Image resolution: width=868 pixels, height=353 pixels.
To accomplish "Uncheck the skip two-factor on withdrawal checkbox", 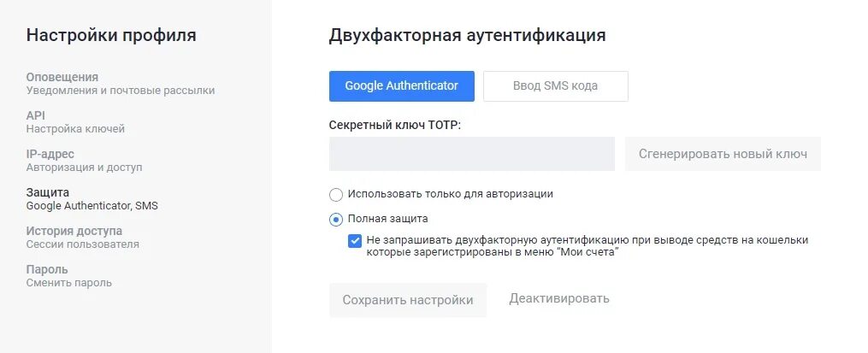I will tap(355, 241).
